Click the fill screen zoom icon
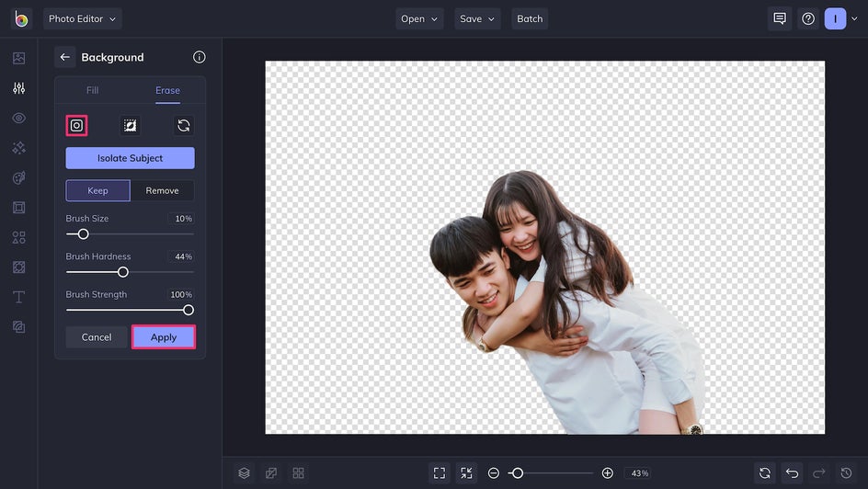The height and width of the screenshot is (489, 868). pos(467,473)
